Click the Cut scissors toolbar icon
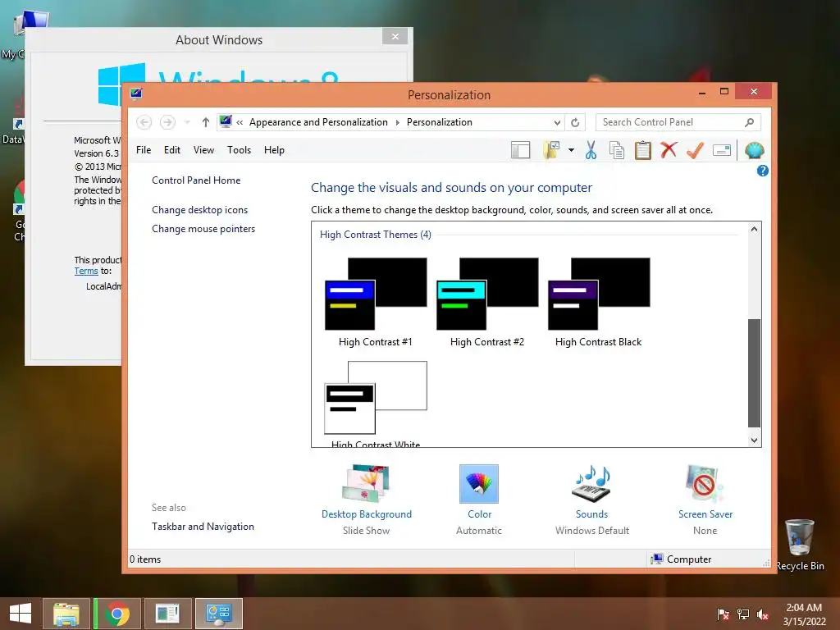Viewport: 840px width, 630px height. 591,151
